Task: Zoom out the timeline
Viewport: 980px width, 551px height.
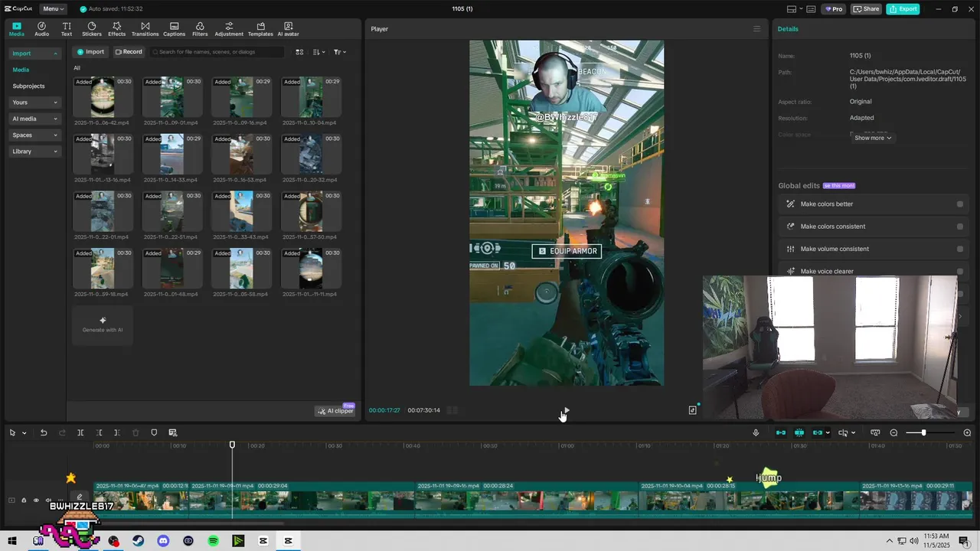Action: [893, 433]
